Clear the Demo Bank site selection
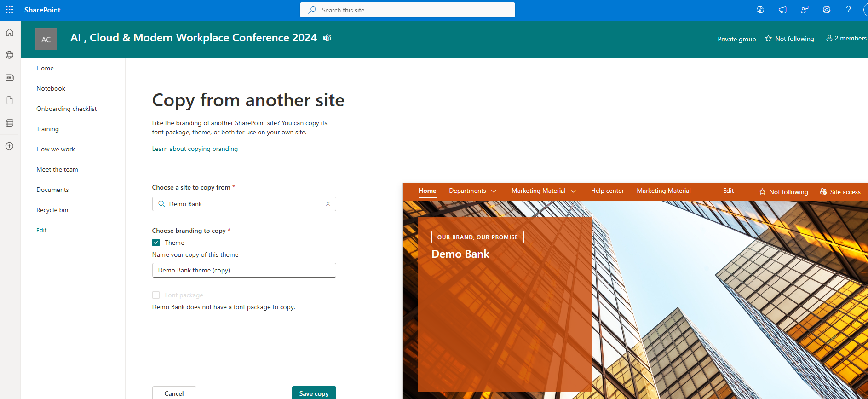 (x=328, y=204)
